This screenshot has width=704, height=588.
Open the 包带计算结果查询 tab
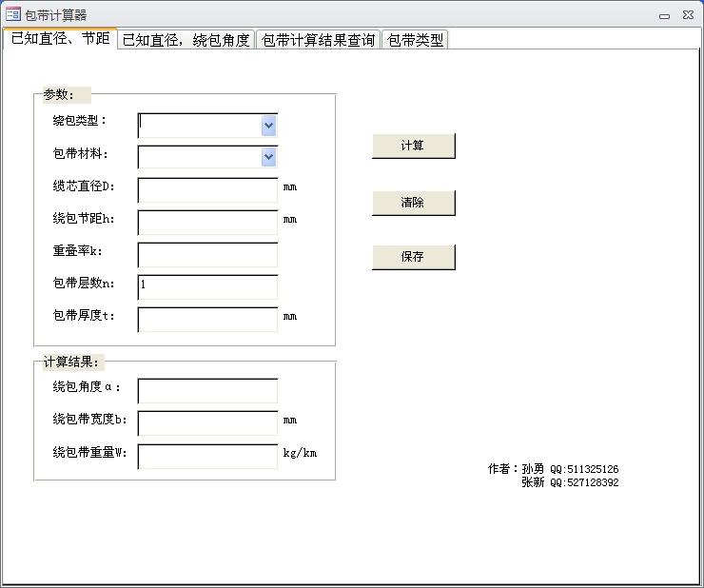[x=318, y=40]
